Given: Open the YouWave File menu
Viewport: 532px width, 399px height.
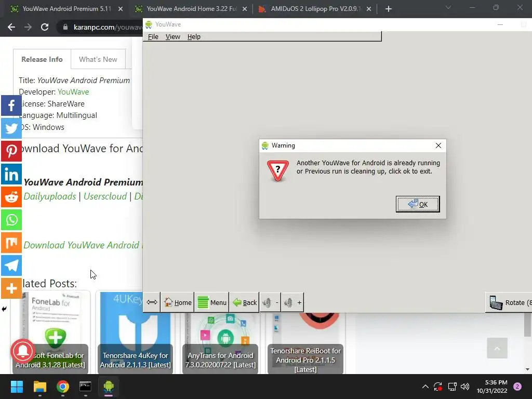Looking at the screenshot, I should 153,37.
